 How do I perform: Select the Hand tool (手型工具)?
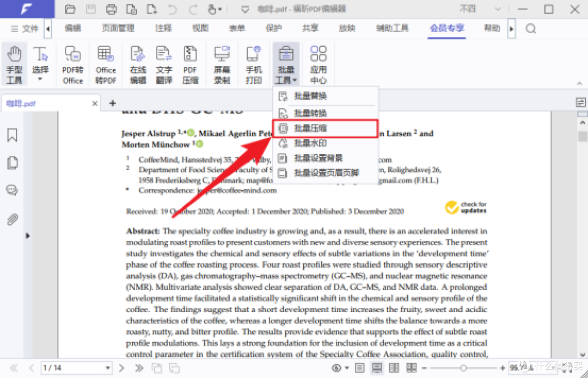click(14, 64)
